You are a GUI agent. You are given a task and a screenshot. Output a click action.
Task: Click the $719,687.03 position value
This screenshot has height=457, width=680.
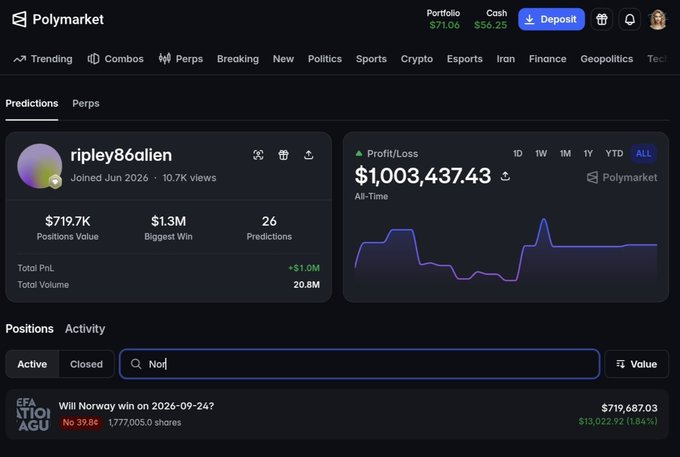pos(629,408)
